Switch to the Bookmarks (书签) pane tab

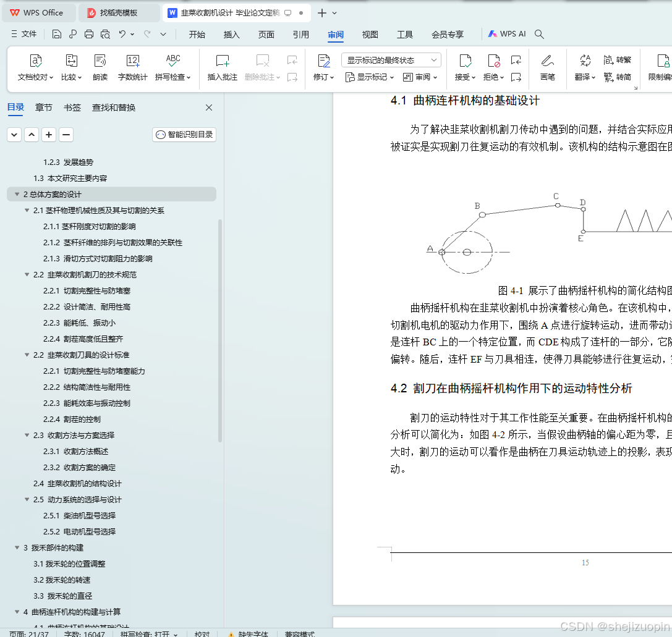(72, 108)
